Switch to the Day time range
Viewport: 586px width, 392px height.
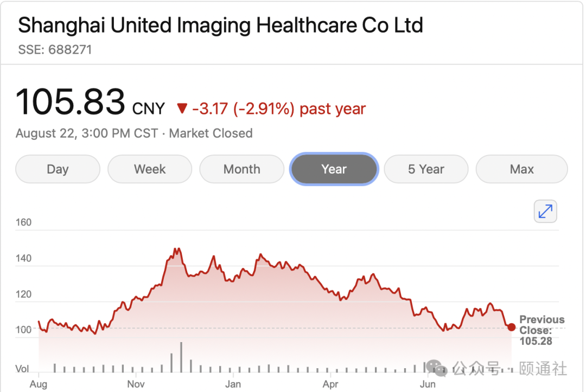click(x=58, y=169)
